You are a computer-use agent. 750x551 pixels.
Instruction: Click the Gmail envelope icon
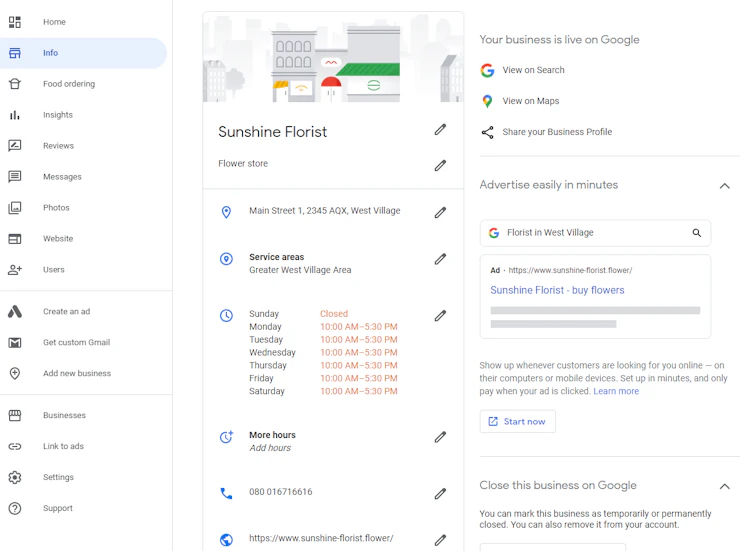coord(15,342)
